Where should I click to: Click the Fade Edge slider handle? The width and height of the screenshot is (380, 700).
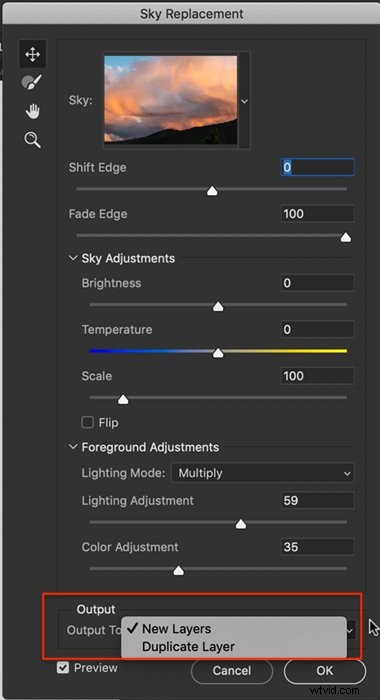[346, 238]
